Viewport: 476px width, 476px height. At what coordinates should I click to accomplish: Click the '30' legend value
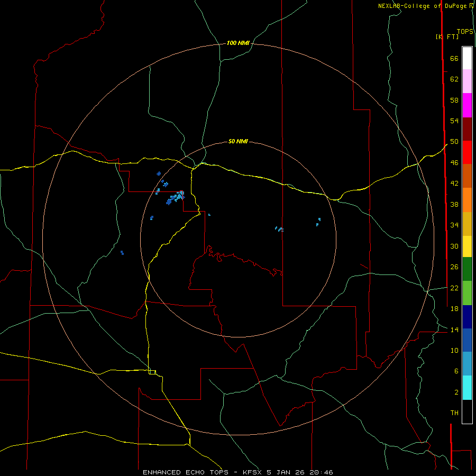(x=454, y=246)
